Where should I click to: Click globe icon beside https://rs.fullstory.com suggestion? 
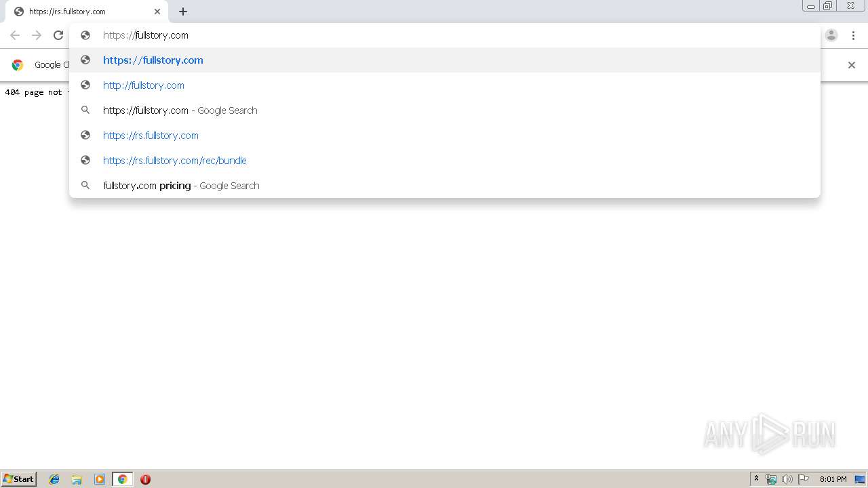click(85, 136)
